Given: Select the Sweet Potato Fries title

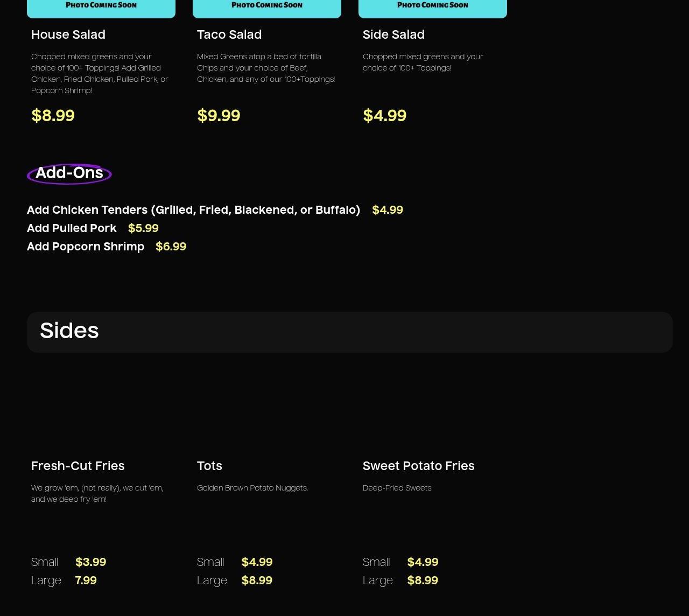Looking at the screenshot, I should [418, 466].
